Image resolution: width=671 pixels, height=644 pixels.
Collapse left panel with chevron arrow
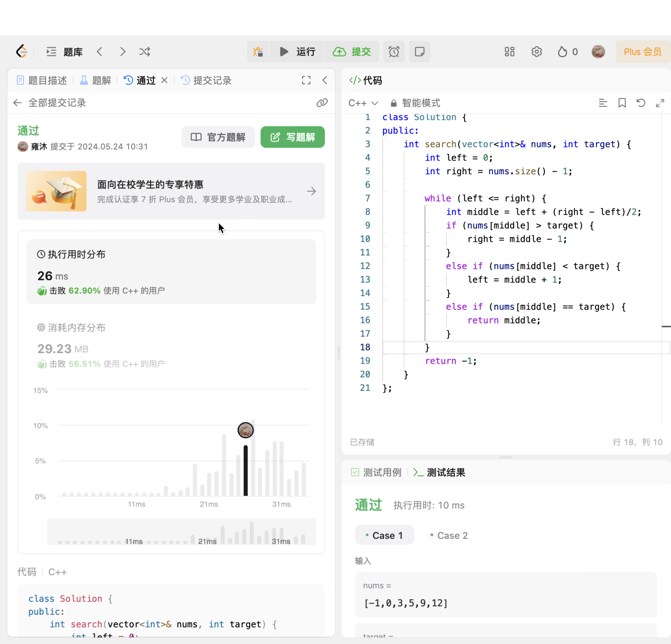pos(325,80)
